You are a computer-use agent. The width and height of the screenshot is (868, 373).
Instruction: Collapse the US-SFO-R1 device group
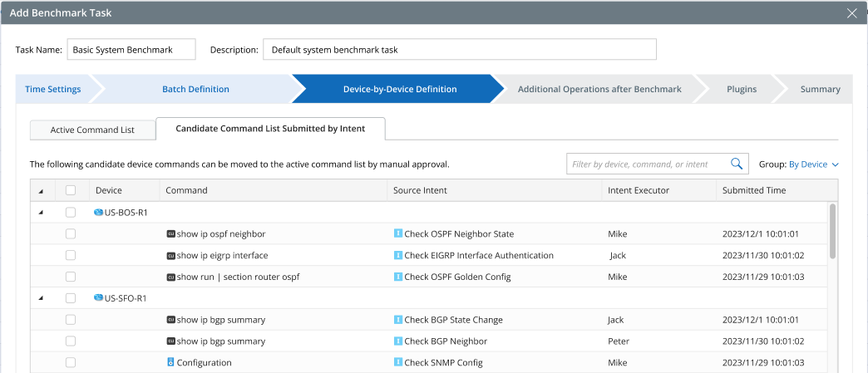42,298
